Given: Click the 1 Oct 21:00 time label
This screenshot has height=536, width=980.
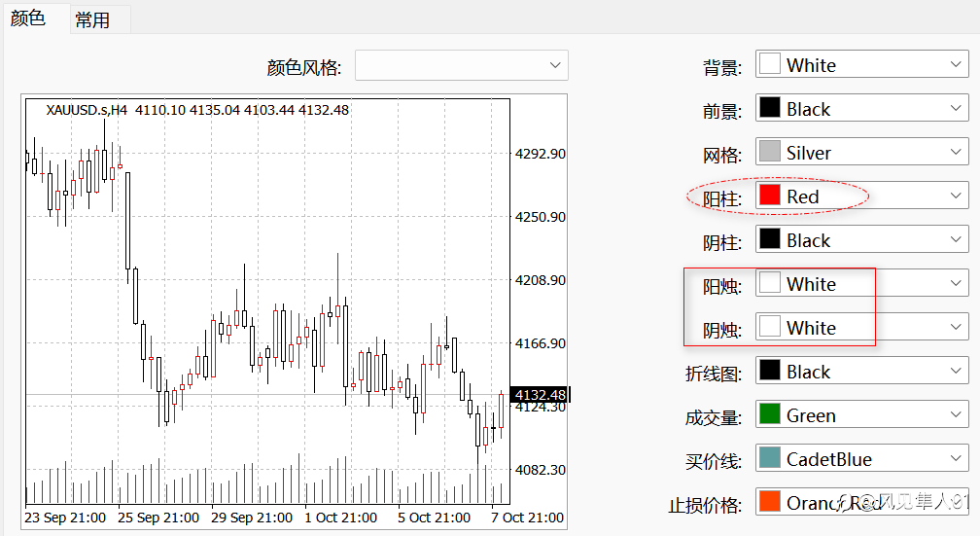Looking at the screenshot, I should pyautogui.click(x=340, y=518).
